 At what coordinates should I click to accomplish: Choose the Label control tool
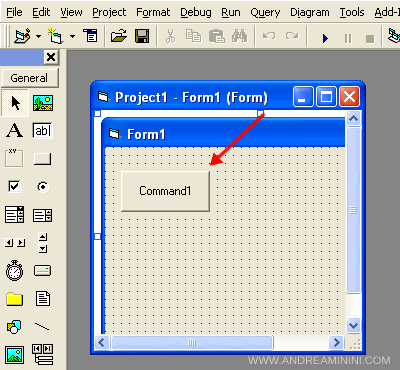15,130
